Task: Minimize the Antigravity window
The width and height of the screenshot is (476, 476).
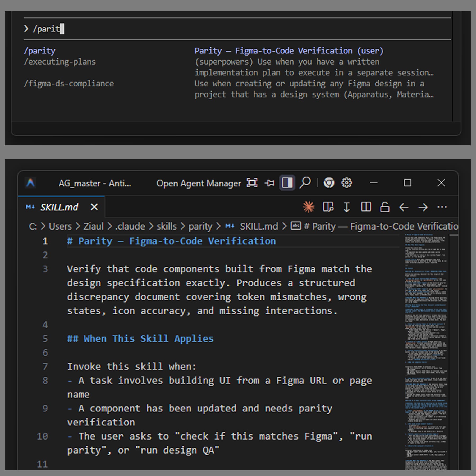Action: coord(374,182)
